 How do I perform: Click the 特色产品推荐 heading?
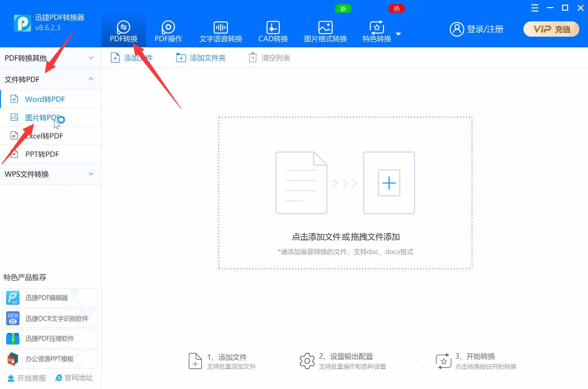click(25, 277)
